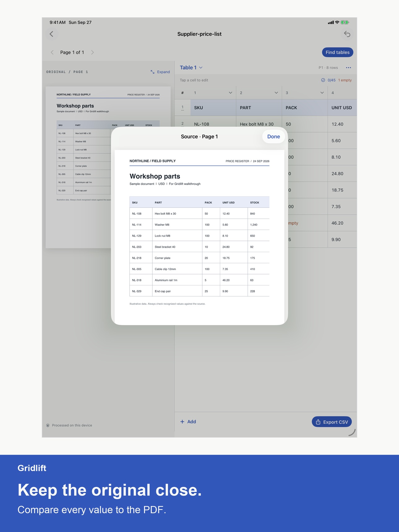Open the Table 1 selector dropdown

191,68
